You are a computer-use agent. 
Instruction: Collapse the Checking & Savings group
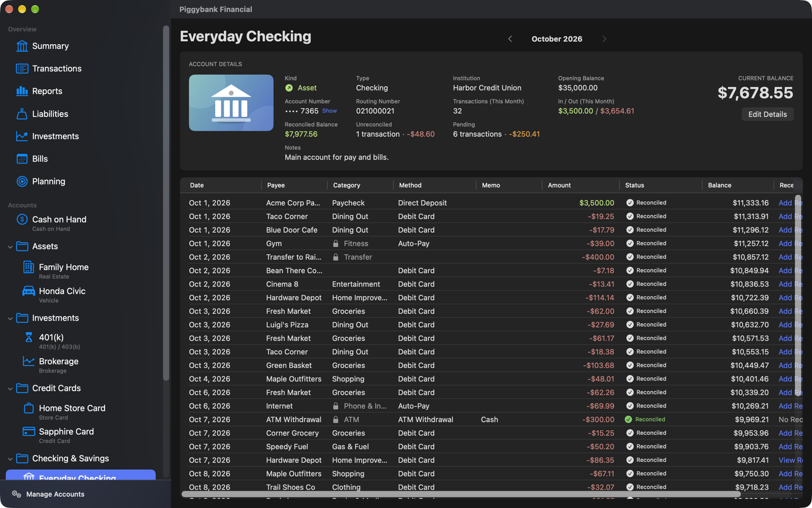10,459
